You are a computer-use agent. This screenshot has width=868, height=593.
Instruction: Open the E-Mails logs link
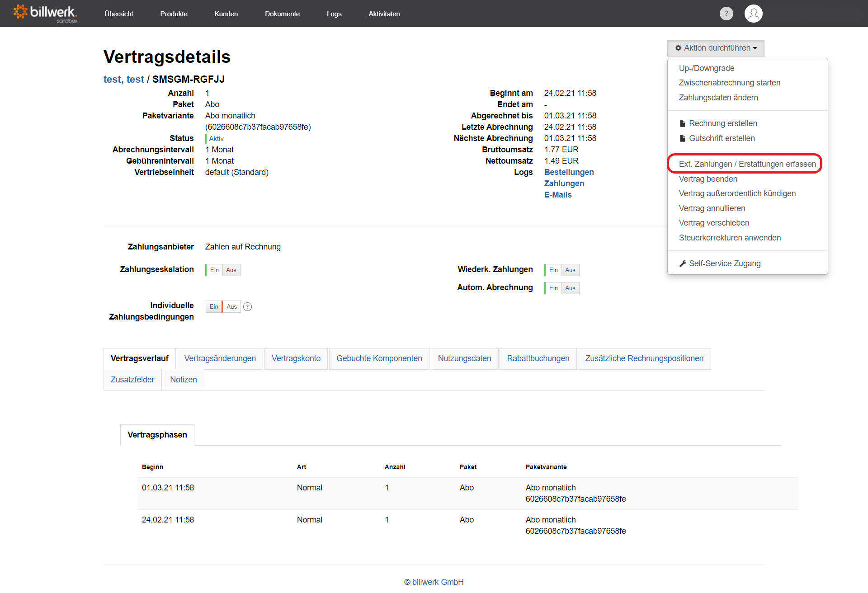click(558, 195)
